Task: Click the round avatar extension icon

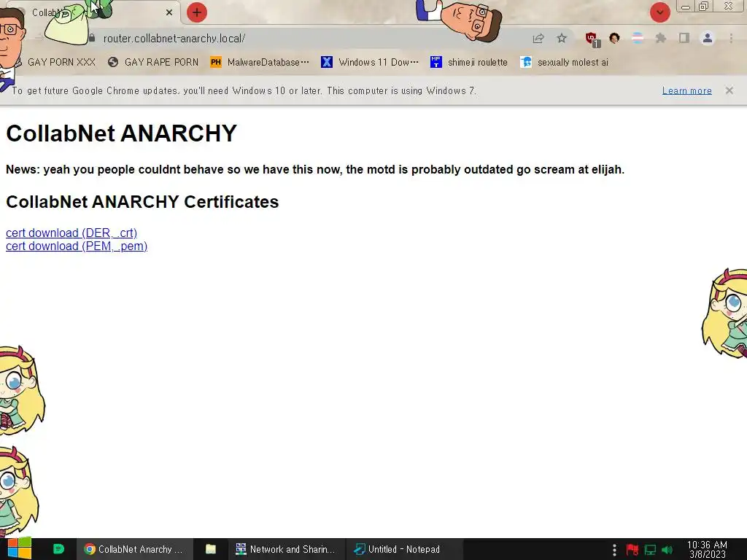Action: (x=614, y=38)
